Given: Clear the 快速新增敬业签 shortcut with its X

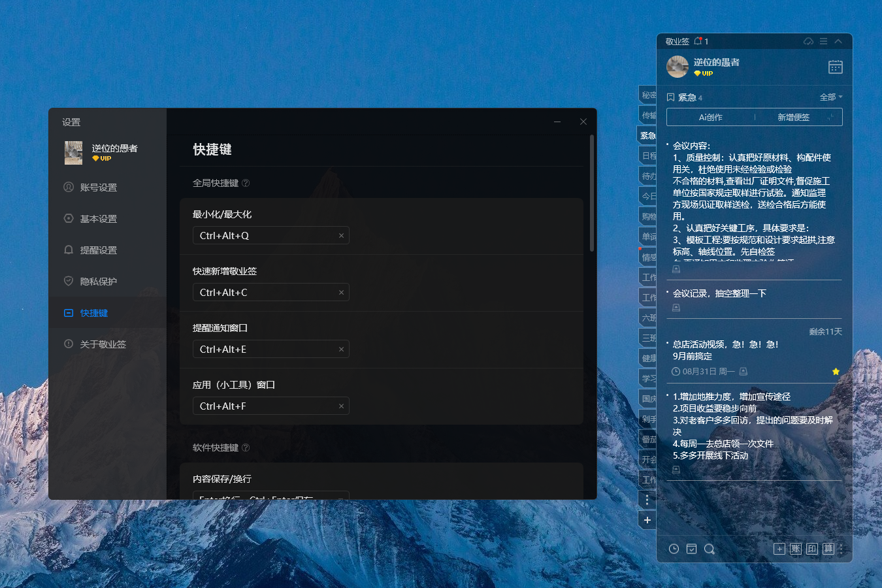Looking at the screenshot, I should click(x=341, y=293).
